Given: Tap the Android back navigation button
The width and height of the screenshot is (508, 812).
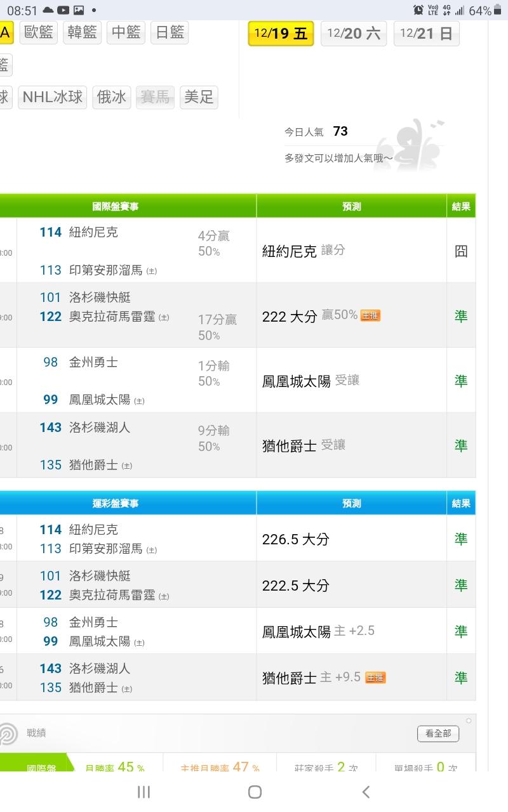Looking at the screenshot, I should click(x=365, y=792).
